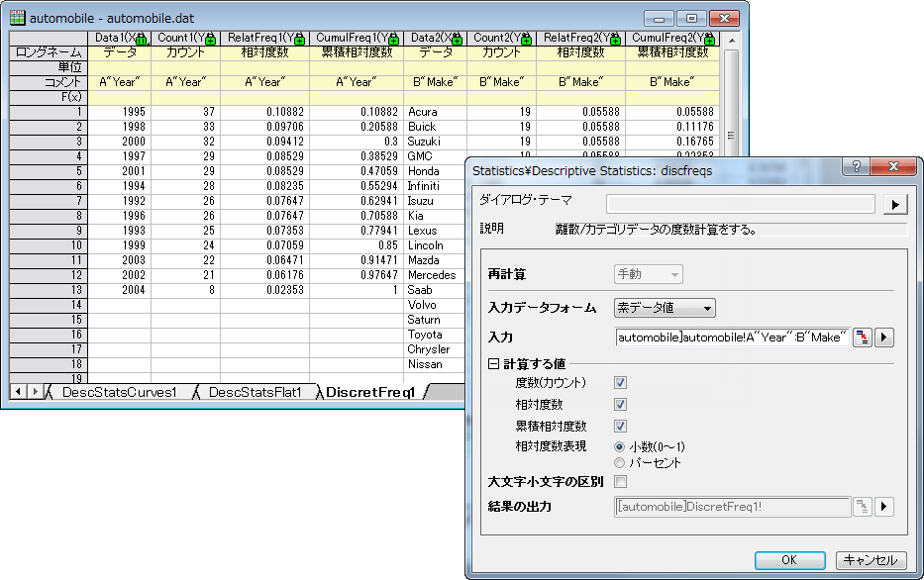This screenshot has height=580, width=924.
Task: Select the 小数(0～1) radio button
Action: [619, 446]
